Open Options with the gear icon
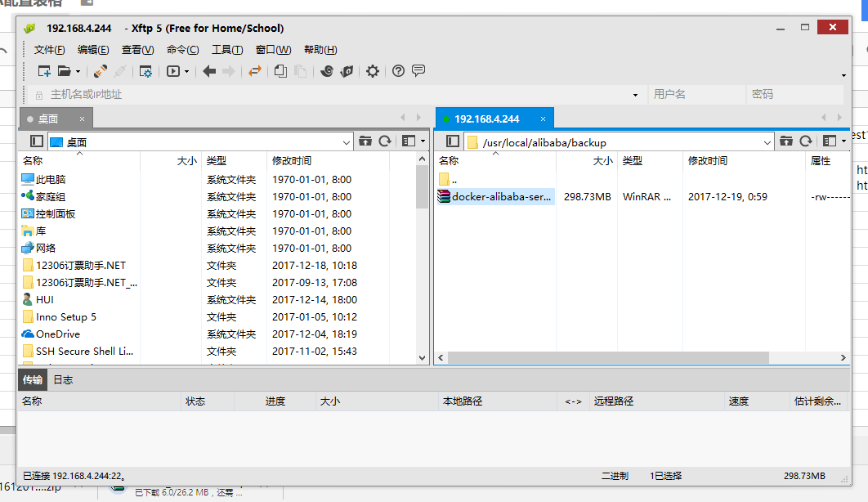This screenshot has height=502, width=868. (373, 71)
